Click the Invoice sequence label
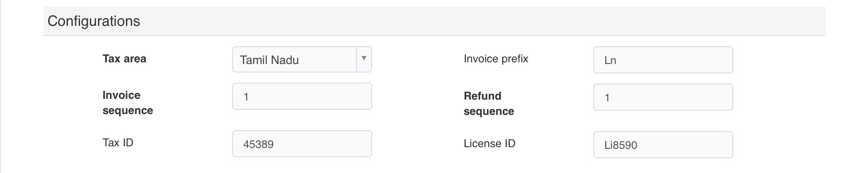868x173 pixels. pos(127,103)
